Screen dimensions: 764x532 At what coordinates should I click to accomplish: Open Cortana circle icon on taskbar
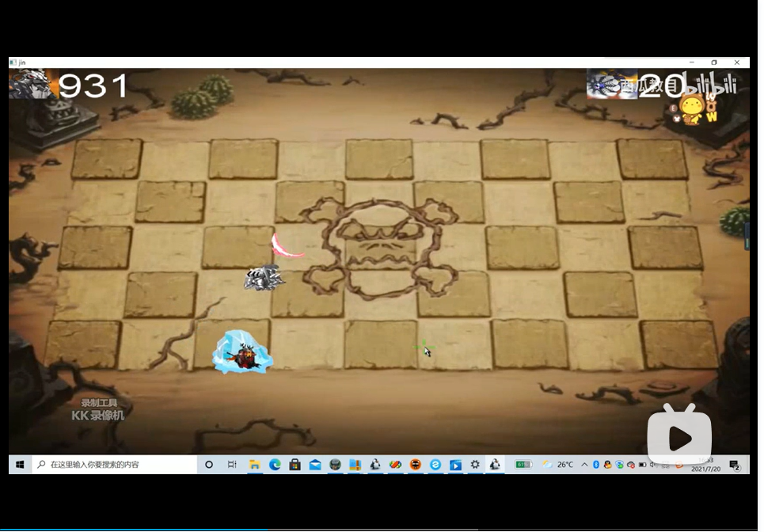(209, 465)
